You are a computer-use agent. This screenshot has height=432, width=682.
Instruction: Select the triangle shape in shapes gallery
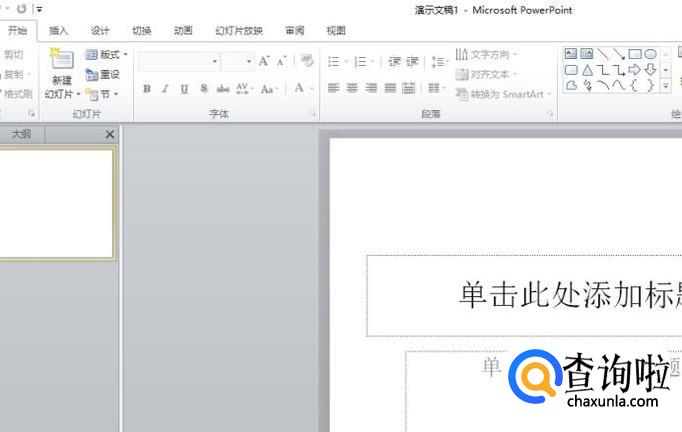coord(587,70)
